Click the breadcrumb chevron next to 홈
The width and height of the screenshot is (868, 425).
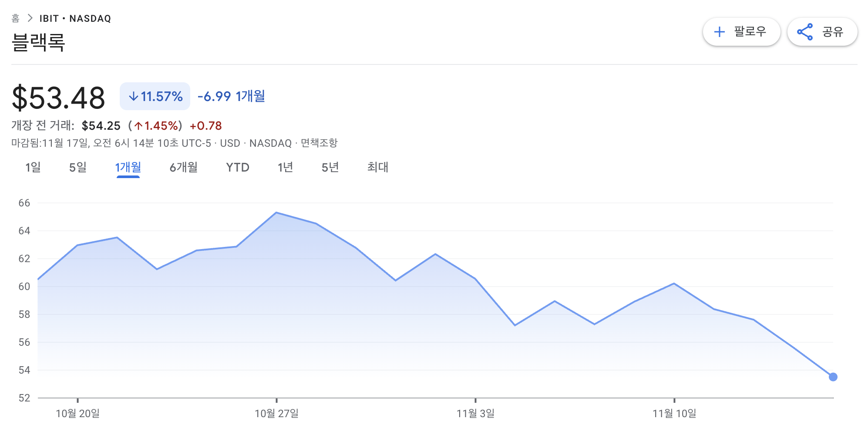(30, 18)
